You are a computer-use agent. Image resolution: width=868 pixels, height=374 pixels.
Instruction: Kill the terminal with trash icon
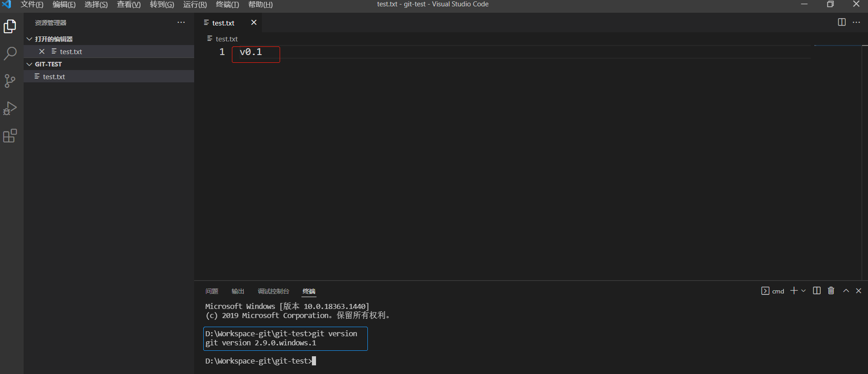831,291
